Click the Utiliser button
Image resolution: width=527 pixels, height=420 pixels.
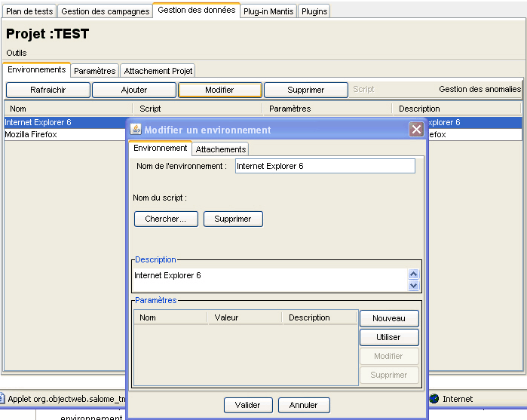pyautogui.click(x=389, y=337)
